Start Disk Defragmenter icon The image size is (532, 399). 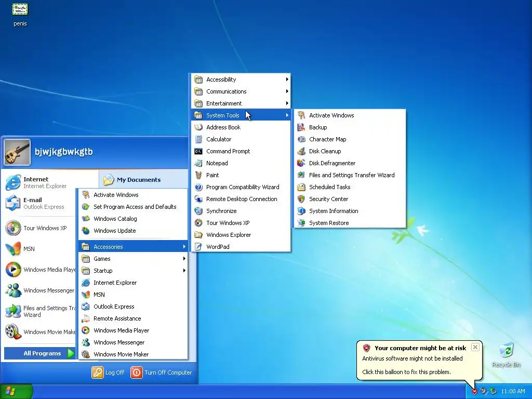(301, 163)
